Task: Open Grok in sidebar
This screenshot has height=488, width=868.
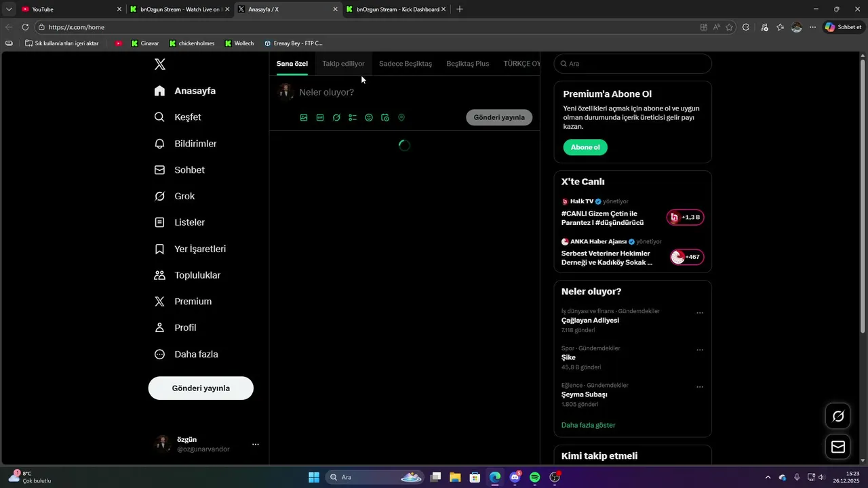Action: [x=175, y=196]
